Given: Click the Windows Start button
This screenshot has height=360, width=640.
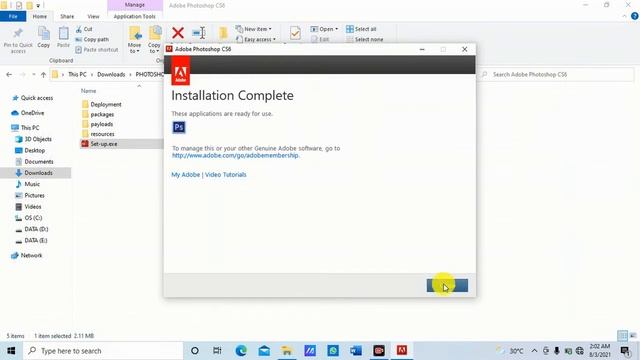Looking at the screenshot, I should (x=11, y=351).
